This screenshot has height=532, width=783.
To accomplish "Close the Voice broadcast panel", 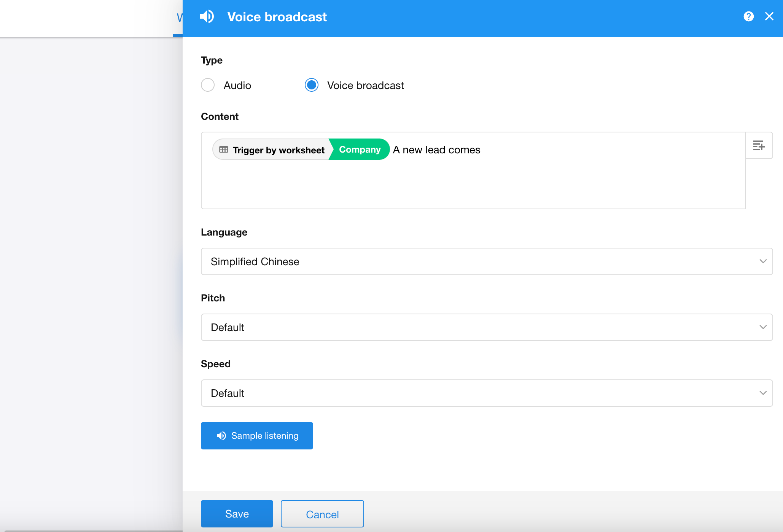I will [769, 16].
